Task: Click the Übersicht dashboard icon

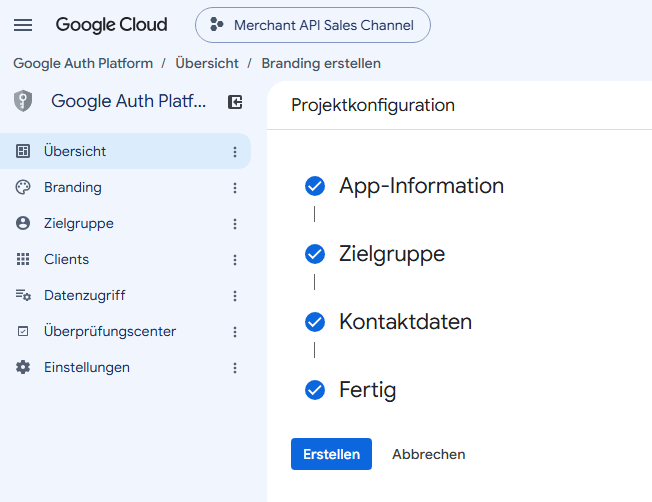Action: tap(23, 151)
